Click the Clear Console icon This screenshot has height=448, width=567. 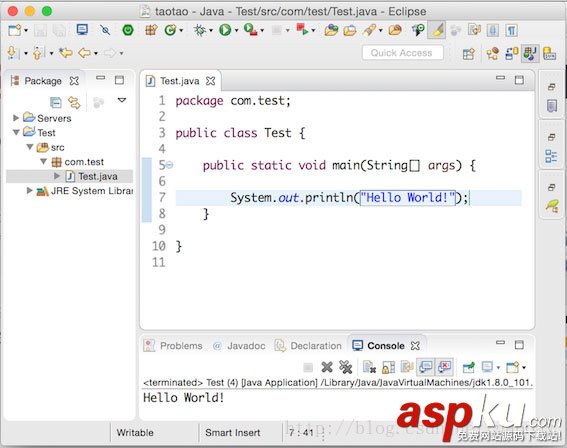tap(369, 367)
